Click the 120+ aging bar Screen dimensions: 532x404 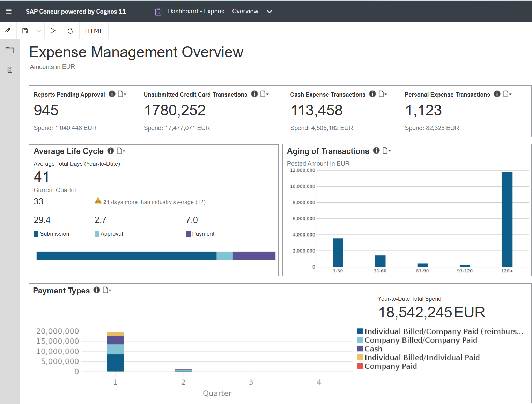coord(507,219)
